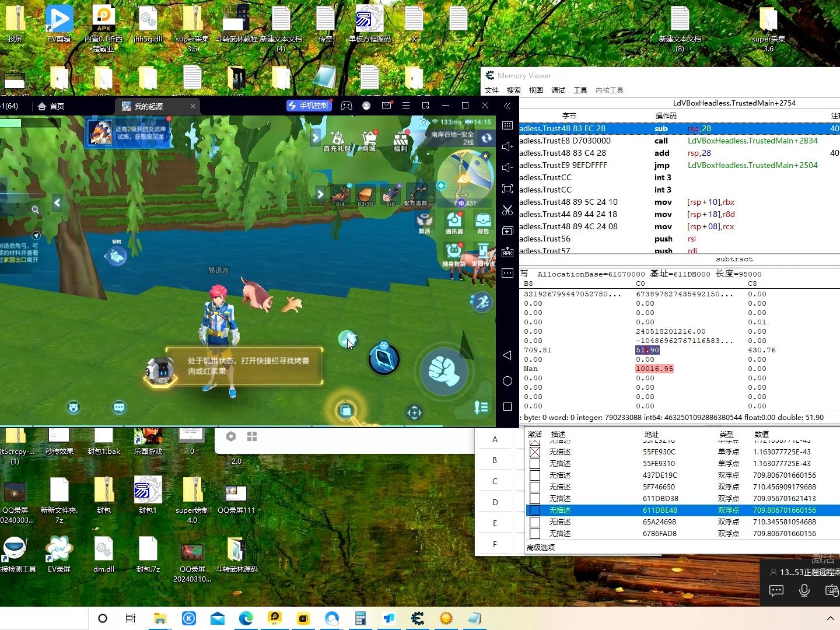Expand the top game menu arrow beside 首充礼包
This screenshot has height=630, width=840.
tap(316, 138)
